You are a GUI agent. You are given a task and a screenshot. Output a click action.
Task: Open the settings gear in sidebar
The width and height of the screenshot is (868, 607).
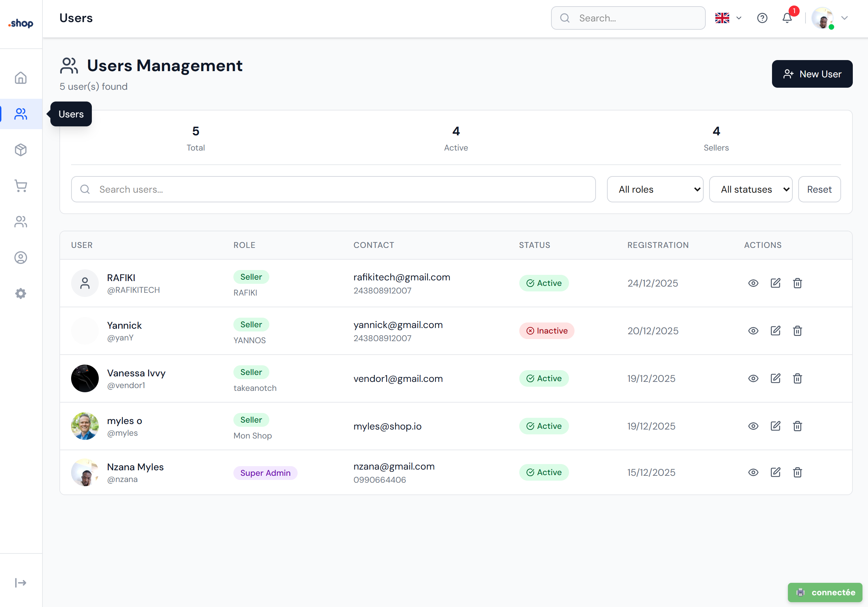tap(20, 294)
